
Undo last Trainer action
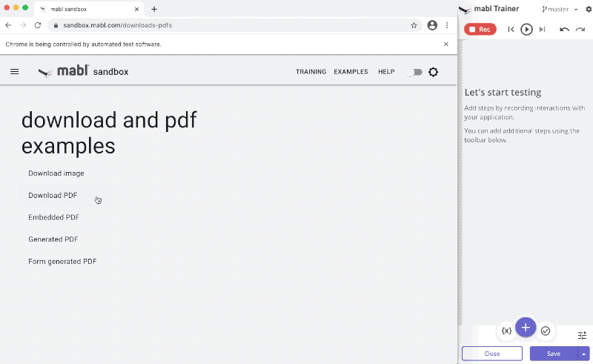click(564, 29)
